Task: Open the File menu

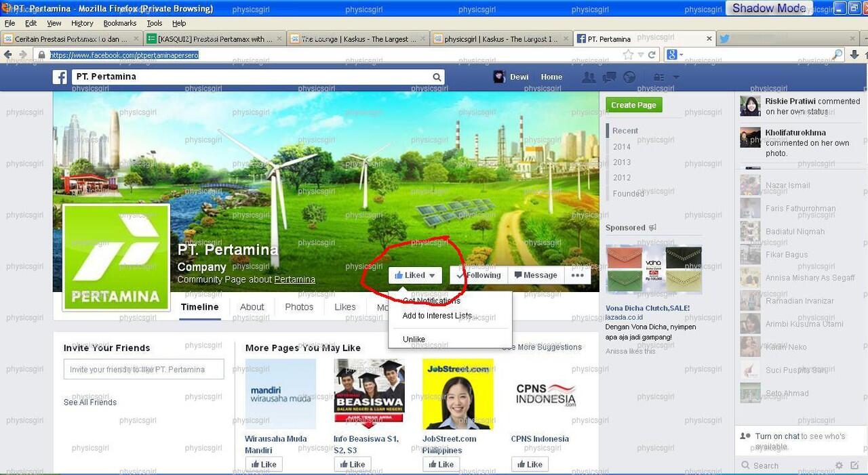Action: pos(10,23)
